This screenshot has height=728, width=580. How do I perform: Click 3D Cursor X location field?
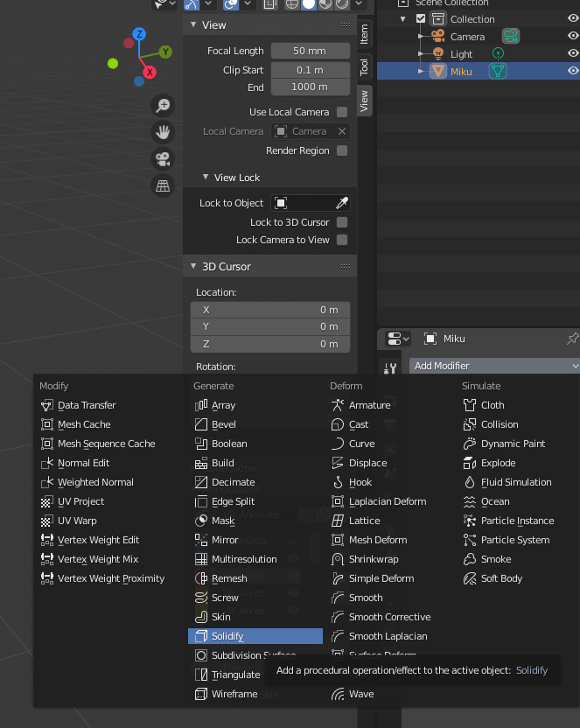(270, 310)
